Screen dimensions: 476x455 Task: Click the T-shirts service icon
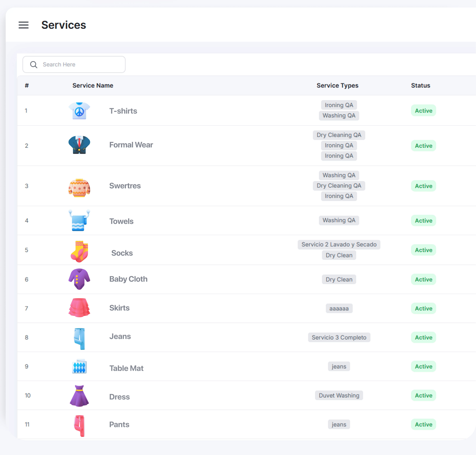click(x=79, y=111)
